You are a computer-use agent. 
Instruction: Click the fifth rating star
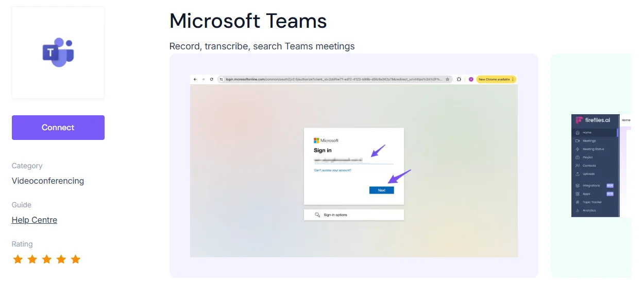tap(76, 259)
